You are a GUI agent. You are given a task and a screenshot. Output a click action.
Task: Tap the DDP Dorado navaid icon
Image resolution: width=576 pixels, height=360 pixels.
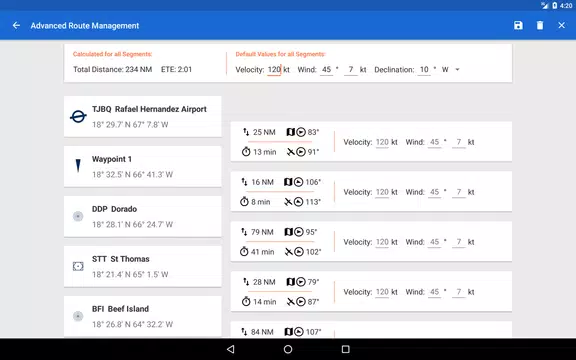pos(78,216)
